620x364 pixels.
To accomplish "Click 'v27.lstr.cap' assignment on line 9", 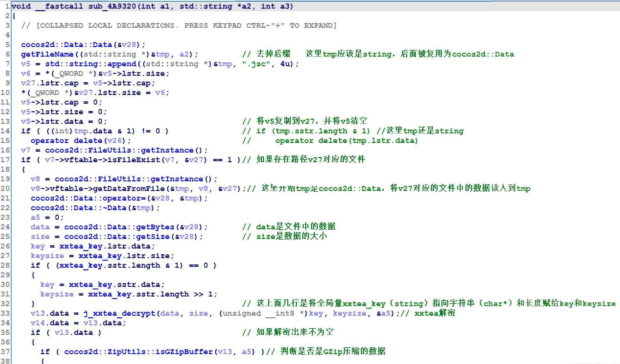I will [50, 83].
